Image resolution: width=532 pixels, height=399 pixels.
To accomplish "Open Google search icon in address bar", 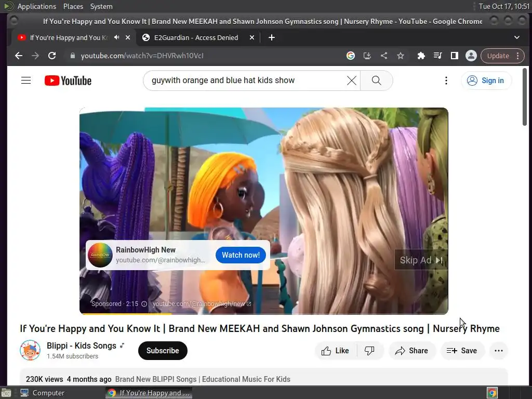I will coord(351,56).
